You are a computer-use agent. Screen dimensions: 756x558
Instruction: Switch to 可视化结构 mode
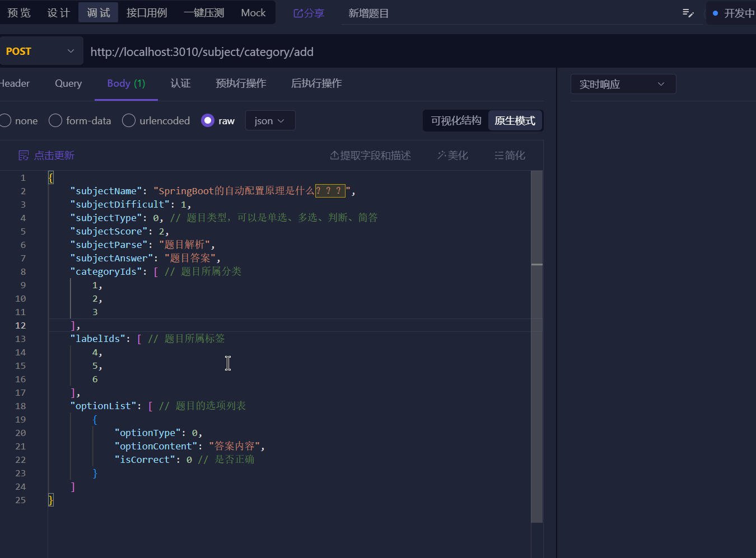pyautogui.click(x=456, y=121)
